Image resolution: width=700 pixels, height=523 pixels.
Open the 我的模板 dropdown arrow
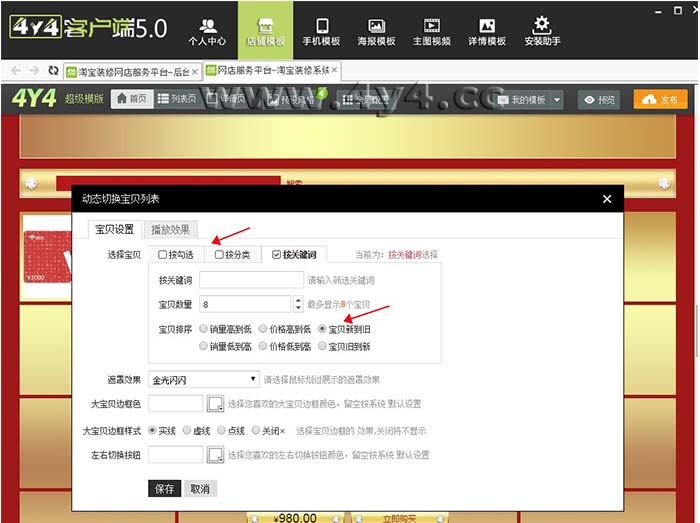tap(557, 100)
